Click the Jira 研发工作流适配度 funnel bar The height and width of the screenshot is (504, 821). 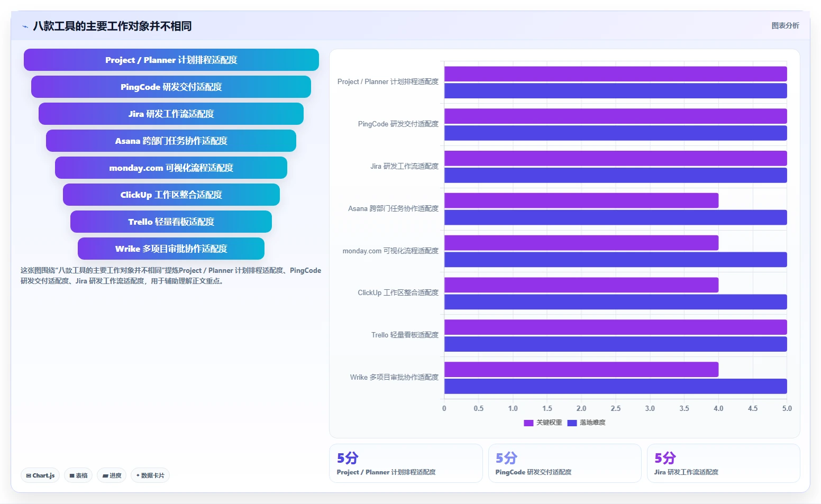(x=171, y=114)
